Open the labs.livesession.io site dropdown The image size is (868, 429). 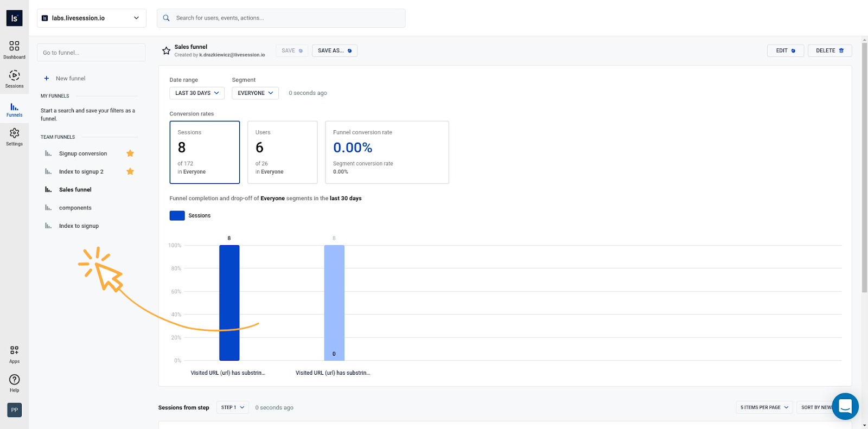click(92, 18)
